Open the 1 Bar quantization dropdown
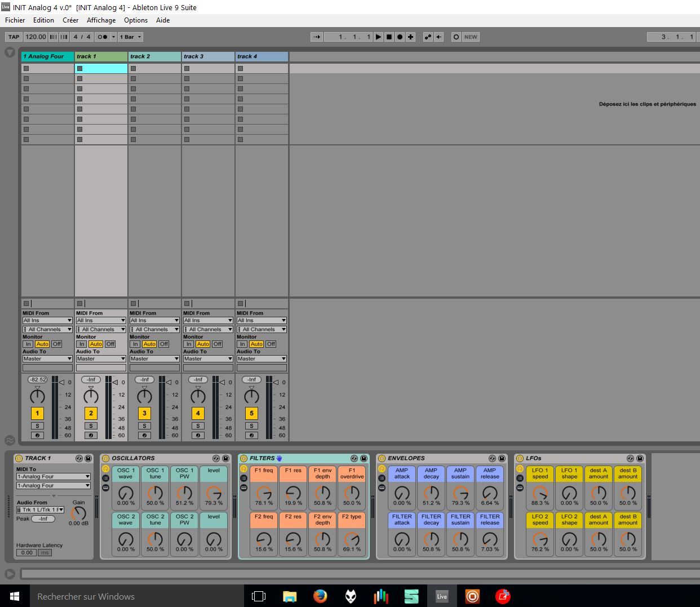This screenshot has height=607, width=700. tap(130, 37)
